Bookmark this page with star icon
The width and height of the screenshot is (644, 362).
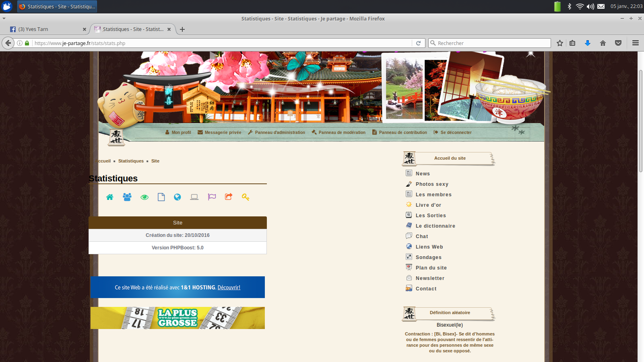(559, 43)
